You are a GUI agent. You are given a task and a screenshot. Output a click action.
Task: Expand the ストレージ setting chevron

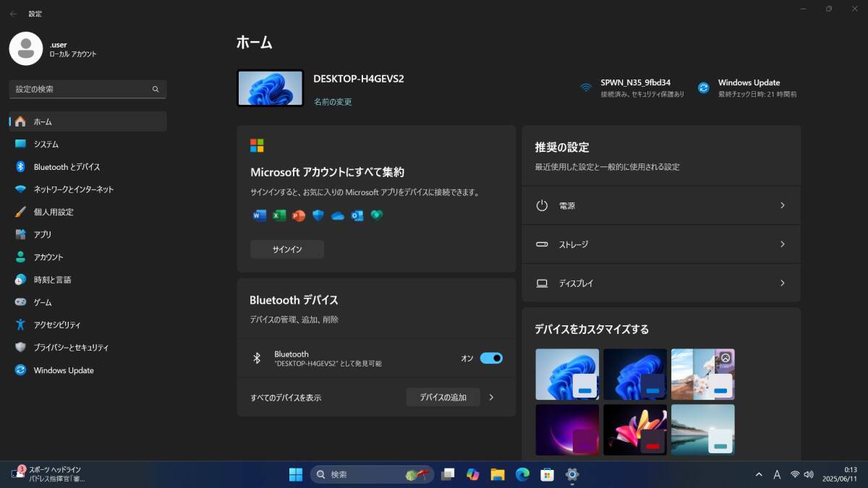point(782,244)
